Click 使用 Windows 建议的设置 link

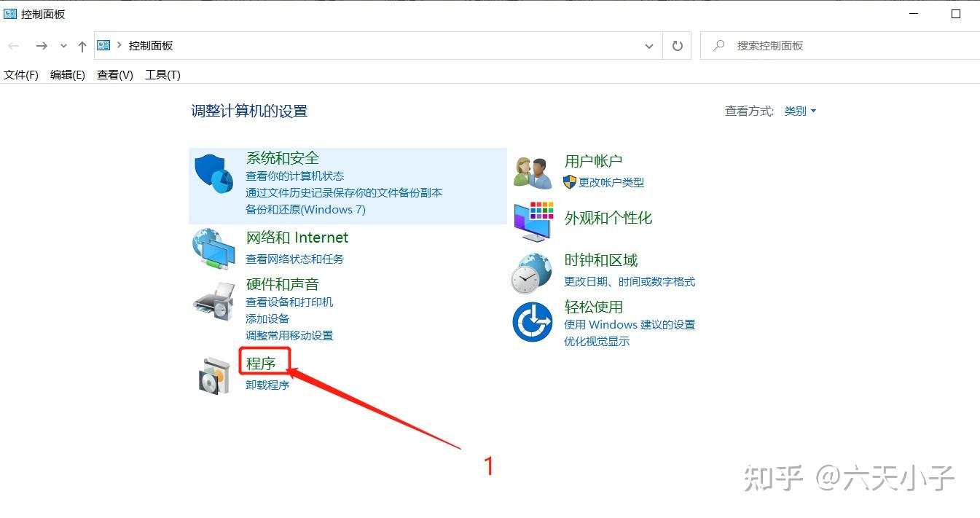click(x=630, y=325)
